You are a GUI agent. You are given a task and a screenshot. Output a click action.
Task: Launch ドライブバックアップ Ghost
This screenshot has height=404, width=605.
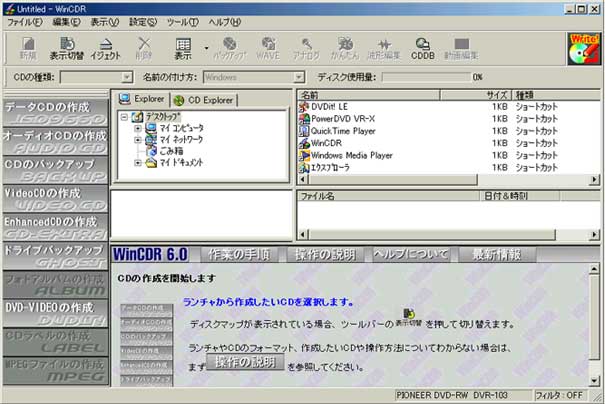pyautogui.click(x=56, y=256)
